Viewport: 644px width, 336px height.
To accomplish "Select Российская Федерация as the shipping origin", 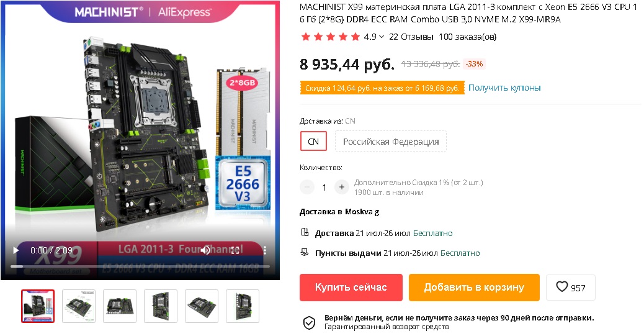I will 391,142.
